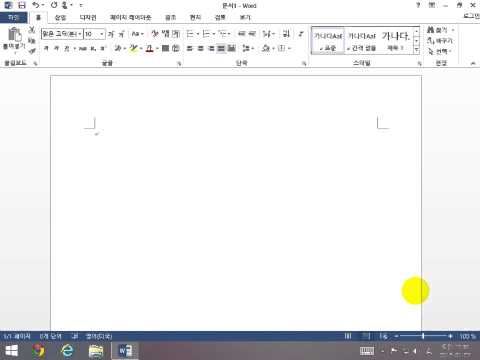Click the Paste clipboard icon

[14, 35]
